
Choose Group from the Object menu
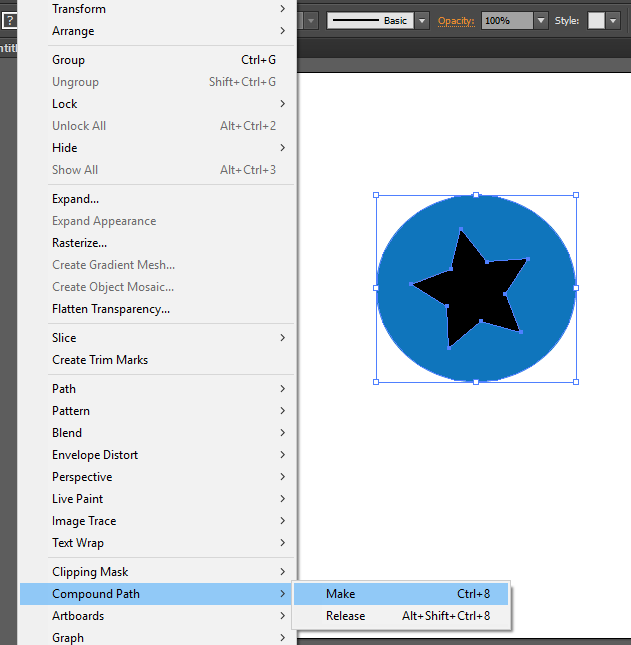[x=158, y=60]
